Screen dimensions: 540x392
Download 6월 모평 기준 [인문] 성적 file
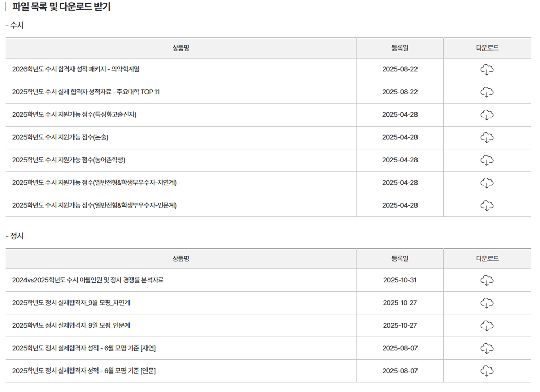(487, 371)
